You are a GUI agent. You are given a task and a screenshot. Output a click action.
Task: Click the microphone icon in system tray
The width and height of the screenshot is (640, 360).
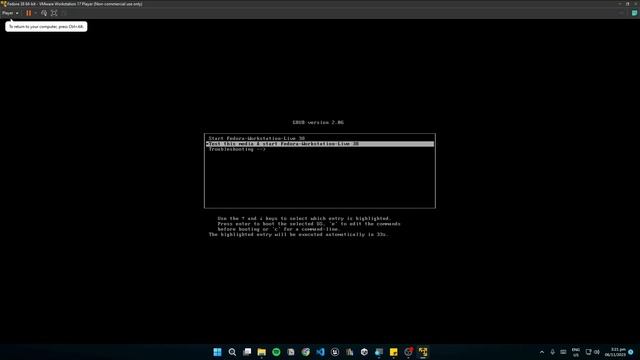tap(553, 352)
